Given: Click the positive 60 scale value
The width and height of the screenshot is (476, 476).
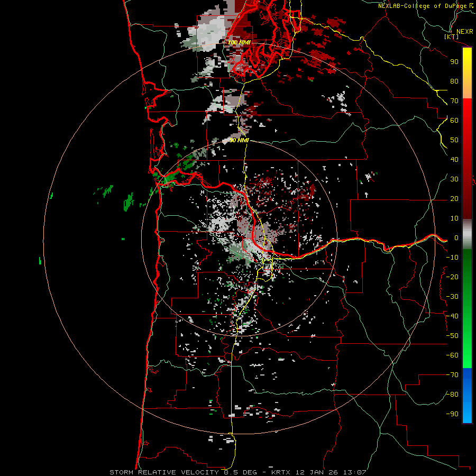Looking at the screenshot, I should coord(454,121).
